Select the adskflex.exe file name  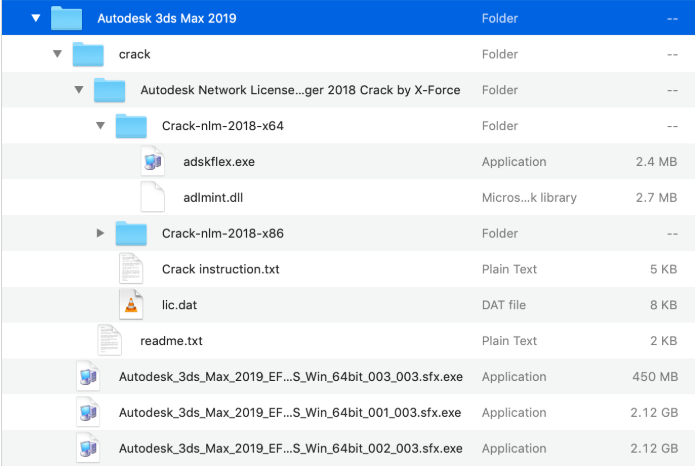click(x=219, y=161)
